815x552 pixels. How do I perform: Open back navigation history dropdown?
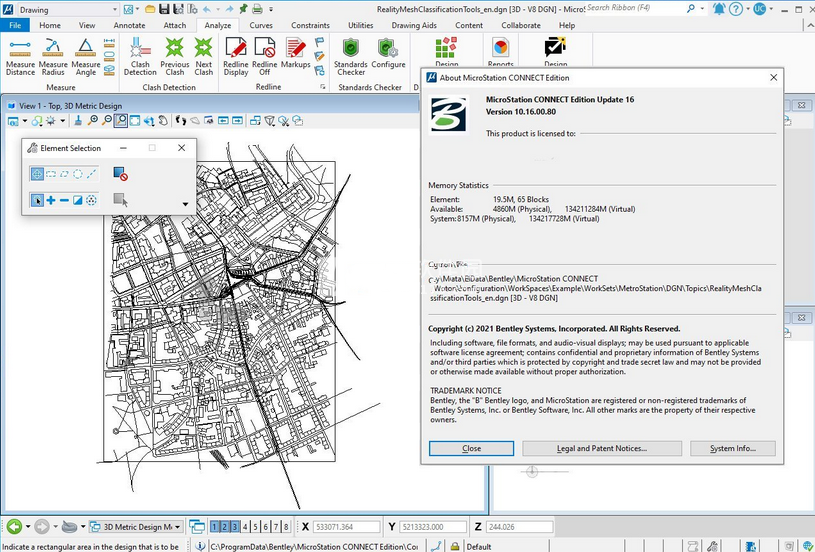28,527
